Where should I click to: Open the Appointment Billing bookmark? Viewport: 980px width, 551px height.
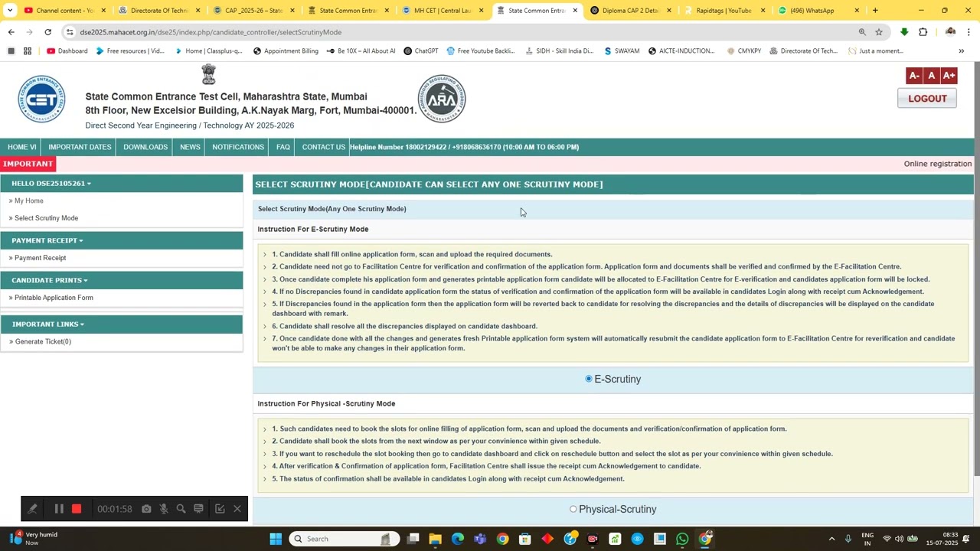(285, 51)
